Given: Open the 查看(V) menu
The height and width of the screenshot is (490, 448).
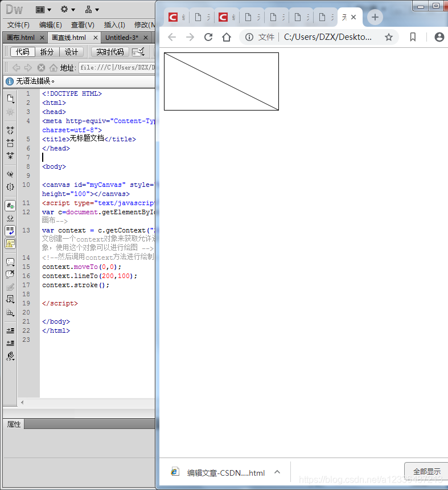Looking at the screenshot, I should coord(83,24).
